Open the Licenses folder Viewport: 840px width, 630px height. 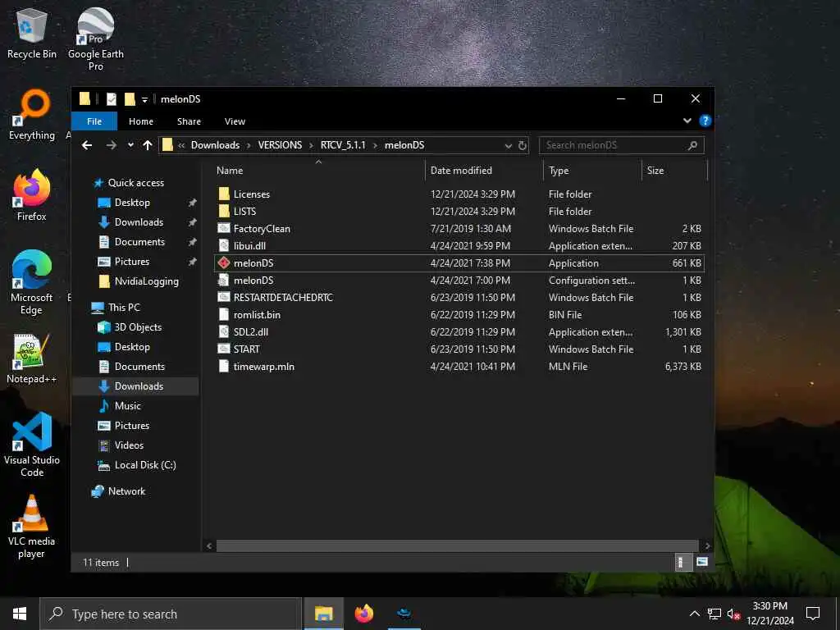click(459, 194)
